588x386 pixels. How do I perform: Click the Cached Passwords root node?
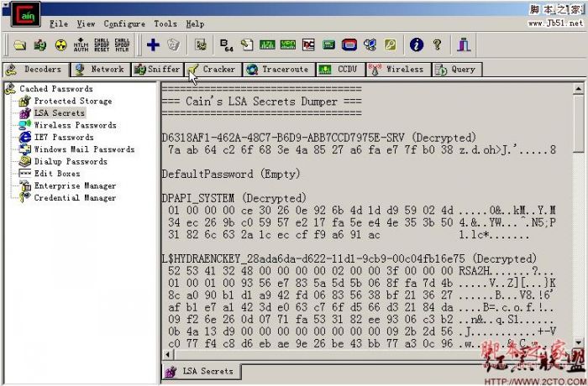55,89
